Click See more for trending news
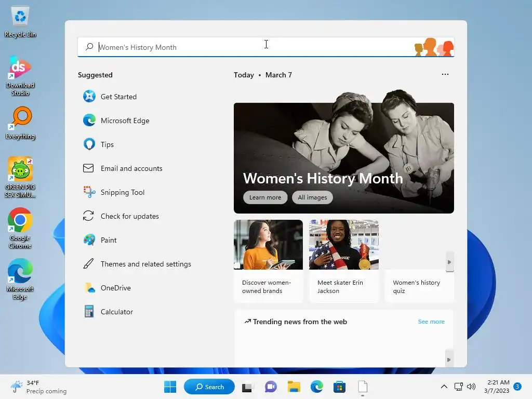 [x=431, y=322]
